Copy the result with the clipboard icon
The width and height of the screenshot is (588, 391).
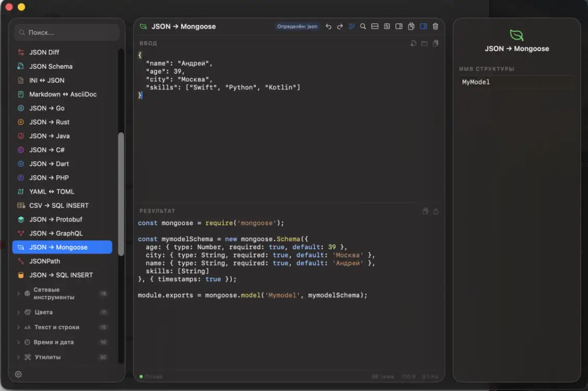pos(426,211)
